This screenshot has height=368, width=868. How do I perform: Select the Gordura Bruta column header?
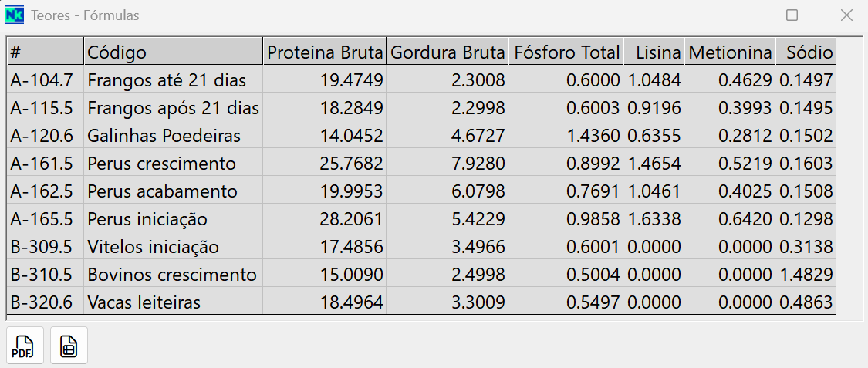(448, 52)
